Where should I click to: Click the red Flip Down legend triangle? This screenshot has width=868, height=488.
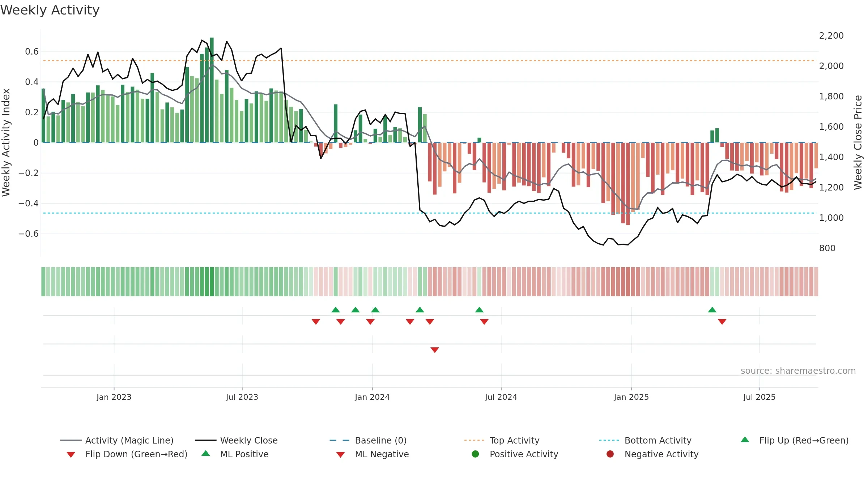click(71, 455)
